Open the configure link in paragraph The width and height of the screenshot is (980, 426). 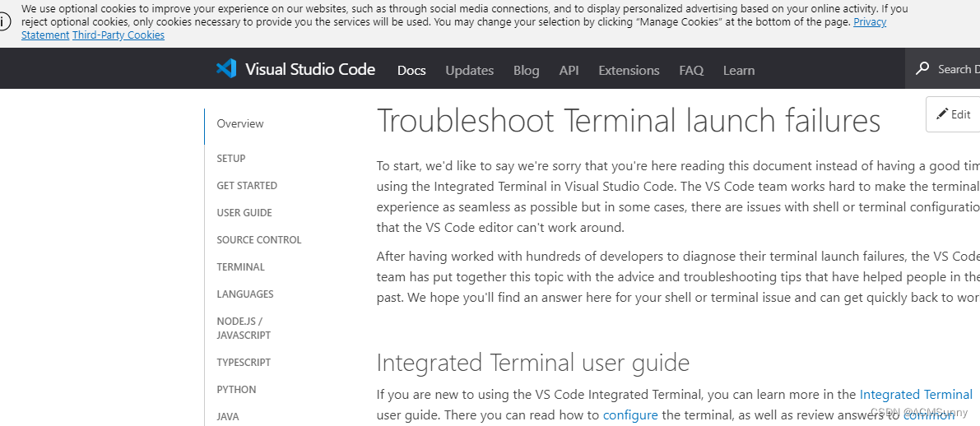(630, 414)
